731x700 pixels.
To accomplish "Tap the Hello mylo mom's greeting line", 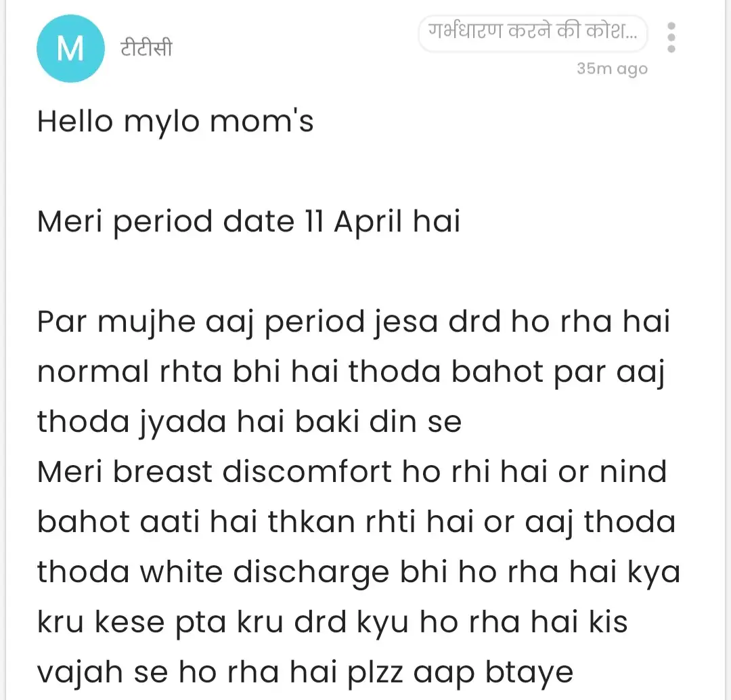I will pyautogui.click(x=175, y=121).
